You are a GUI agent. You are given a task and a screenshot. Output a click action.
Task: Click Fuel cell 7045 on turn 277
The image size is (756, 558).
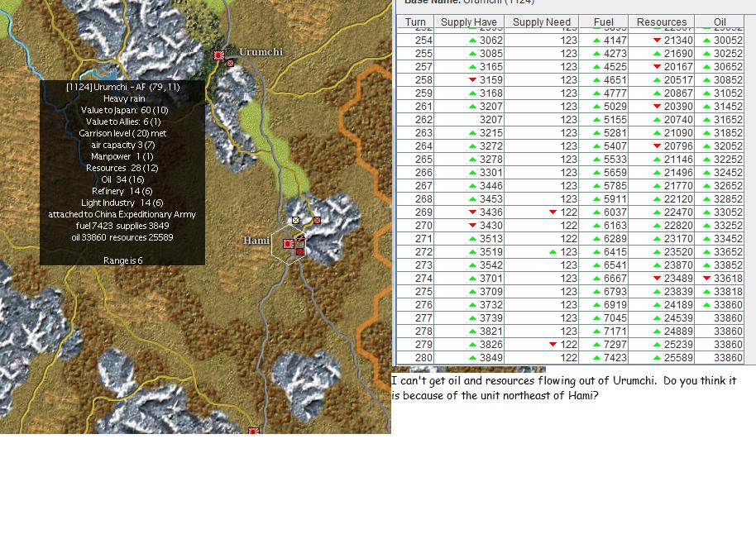pyautogui.click(x=604, y=318)
